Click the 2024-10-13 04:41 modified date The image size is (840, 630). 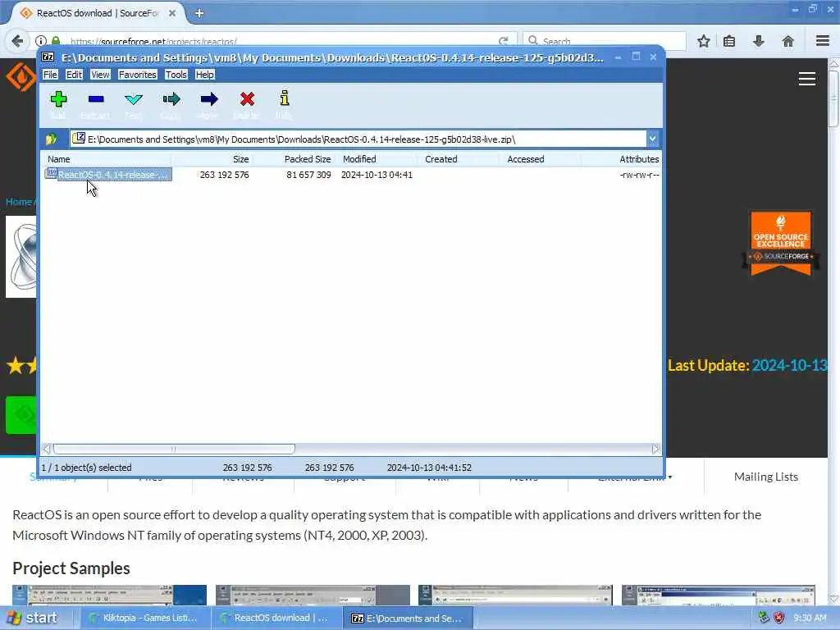[x=377, y=175]
